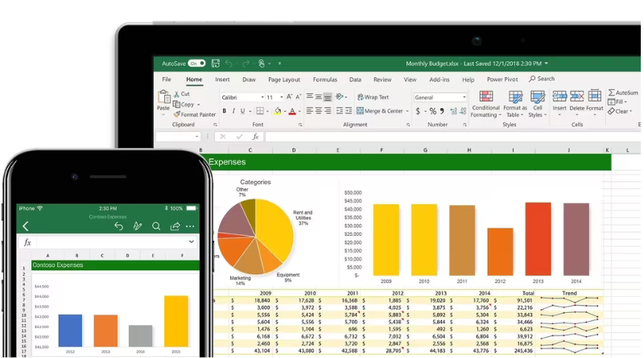Screen dimensions: 644x358
Task: Open the Power Pivot tab
Action: point(502,79)
